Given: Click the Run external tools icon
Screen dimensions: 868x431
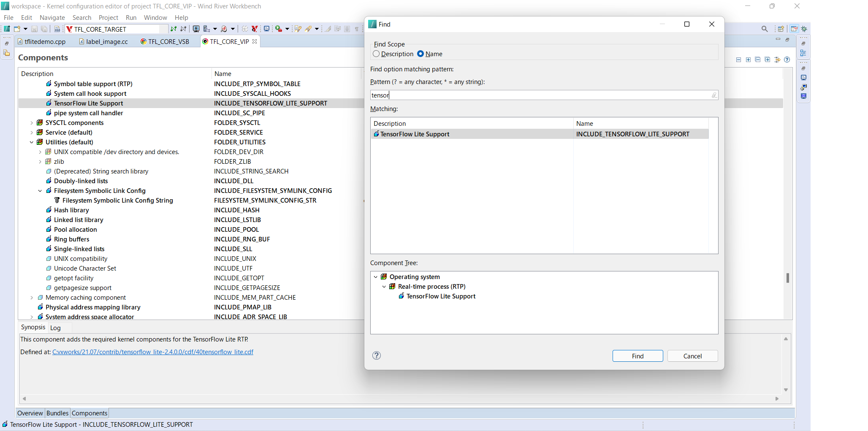Looking at the screenshot, I should coord(279,29).
